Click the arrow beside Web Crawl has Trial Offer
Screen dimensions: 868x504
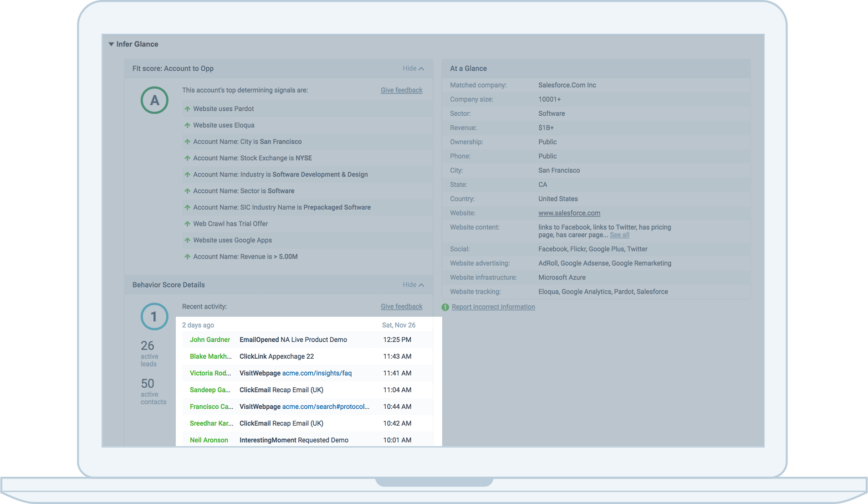187,224
